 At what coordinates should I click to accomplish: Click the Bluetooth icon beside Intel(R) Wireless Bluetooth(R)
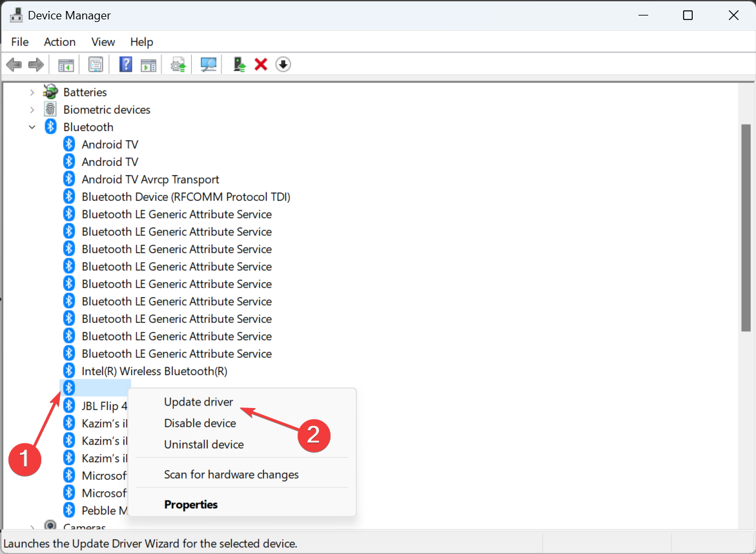[x=69, y=371]
